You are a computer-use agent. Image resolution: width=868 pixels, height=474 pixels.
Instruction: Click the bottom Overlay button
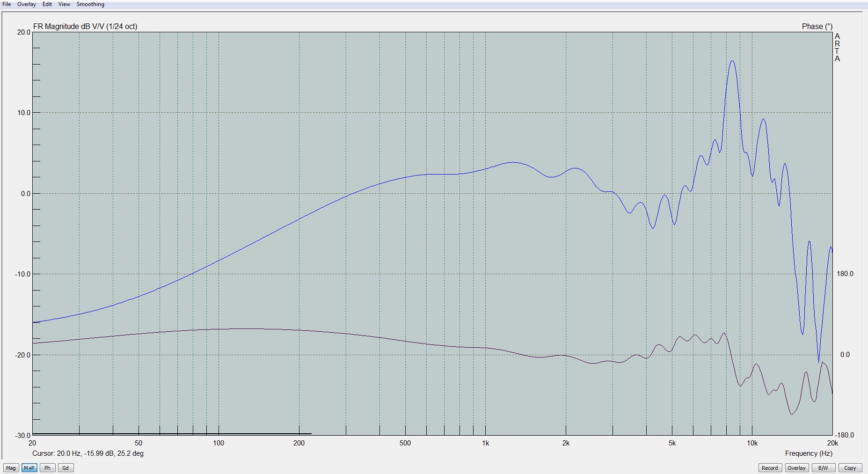pos(796,468)
